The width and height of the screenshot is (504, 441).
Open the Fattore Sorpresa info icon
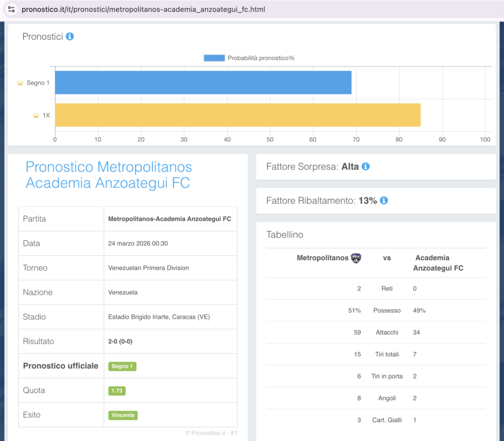click(365, 166)
